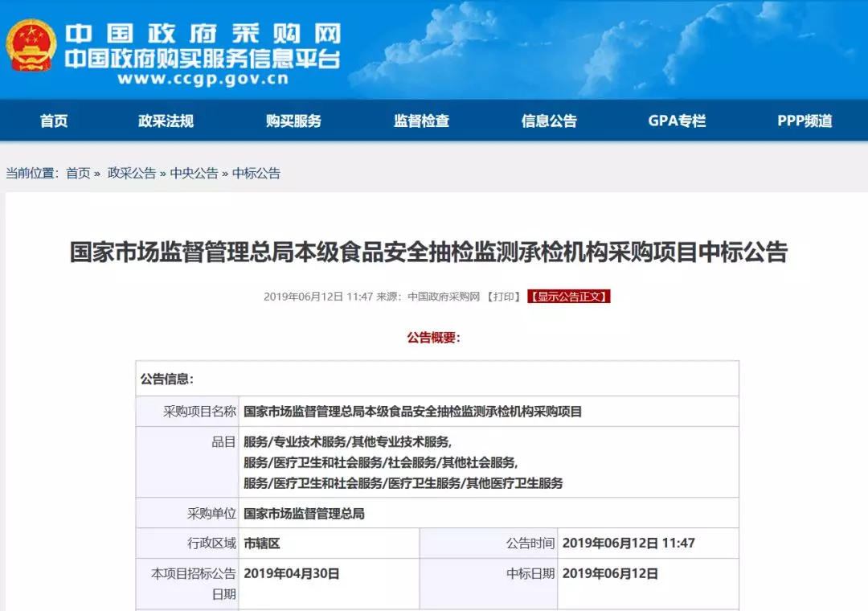Viewport: 868px width, 611px height.
Task: Open 监督检查 in navigation bar
Action: tap(421, 121)
